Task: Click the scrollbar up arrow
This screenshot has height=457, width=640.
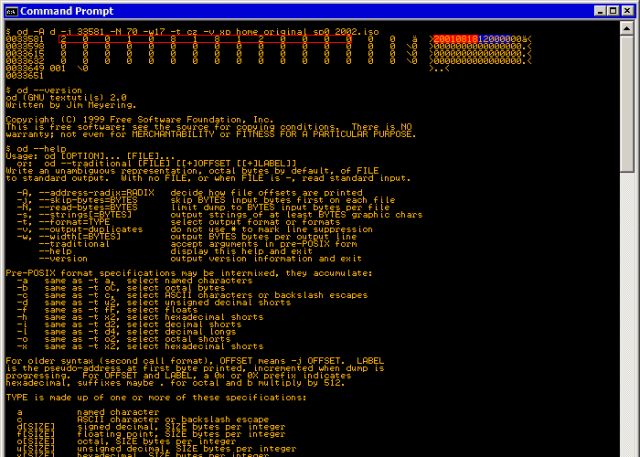Action: [x=627, y=28]
